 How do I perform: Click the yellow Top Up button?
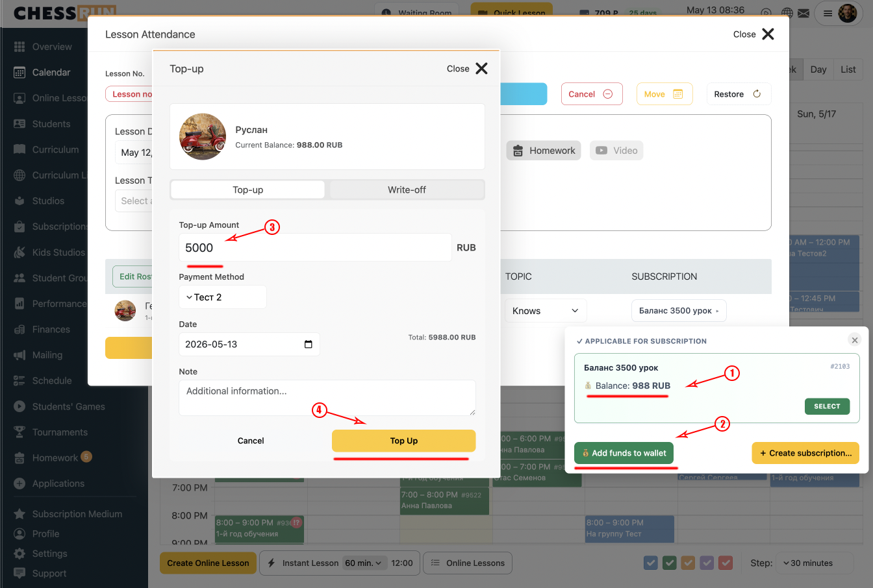(x=404, y=441)
